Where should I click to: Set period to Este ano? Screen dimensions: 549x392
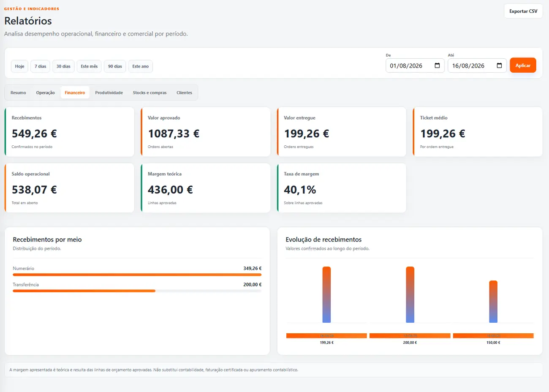point(140,66)
